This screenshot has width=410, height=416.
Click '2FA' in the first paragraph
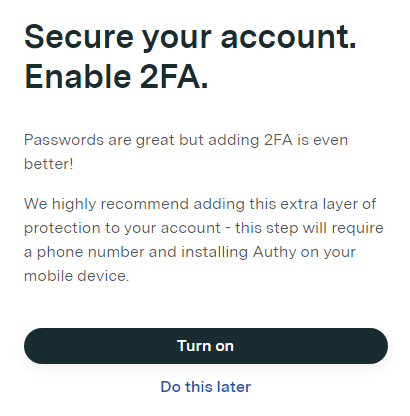point(278,140)
